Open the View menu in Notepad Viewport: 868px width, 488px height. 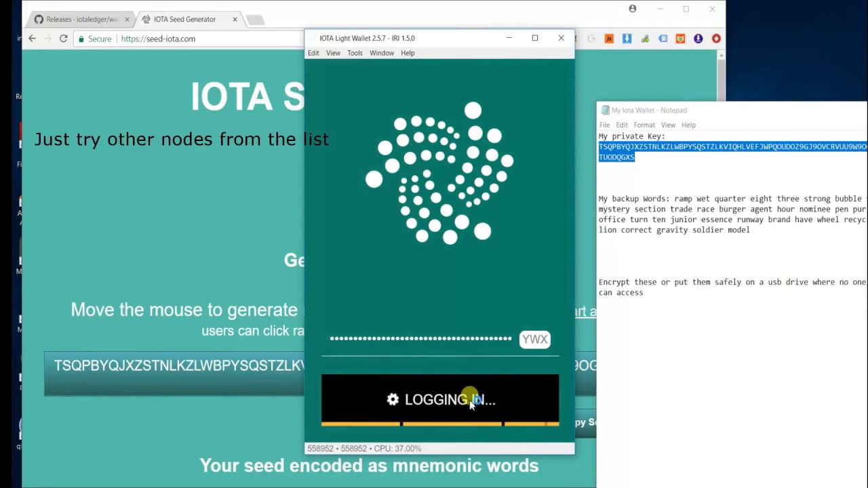click(x=668, y=125)
